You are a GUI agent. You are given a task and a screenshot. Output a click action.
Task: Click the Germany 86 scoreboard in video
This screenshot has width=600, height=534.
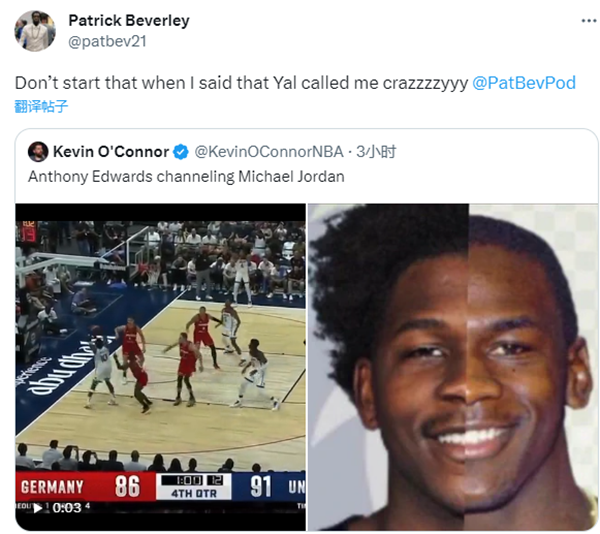85,487
